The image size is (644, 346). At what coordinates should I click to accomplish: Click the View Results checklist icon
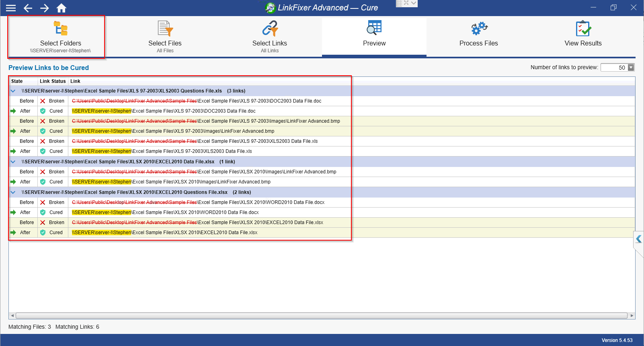tap(583, 29)
